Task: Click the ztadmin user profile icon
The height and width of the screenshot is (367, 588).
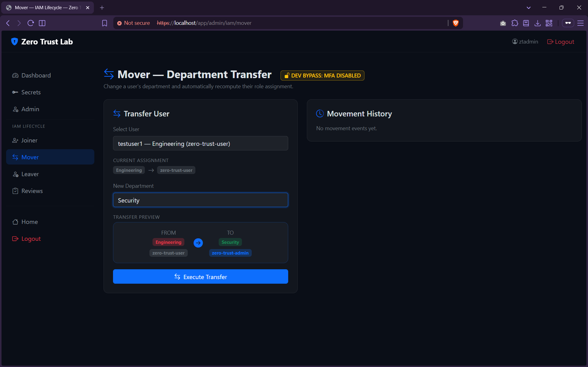Action: pos(515,42)
